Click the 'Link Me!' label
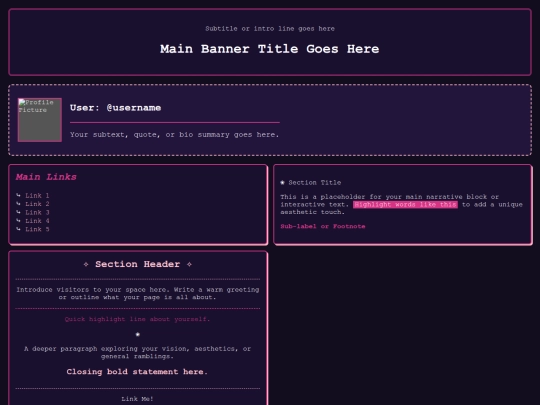Image resolution: width=540 pixels, height=405 pixels. tap(137, 399)
